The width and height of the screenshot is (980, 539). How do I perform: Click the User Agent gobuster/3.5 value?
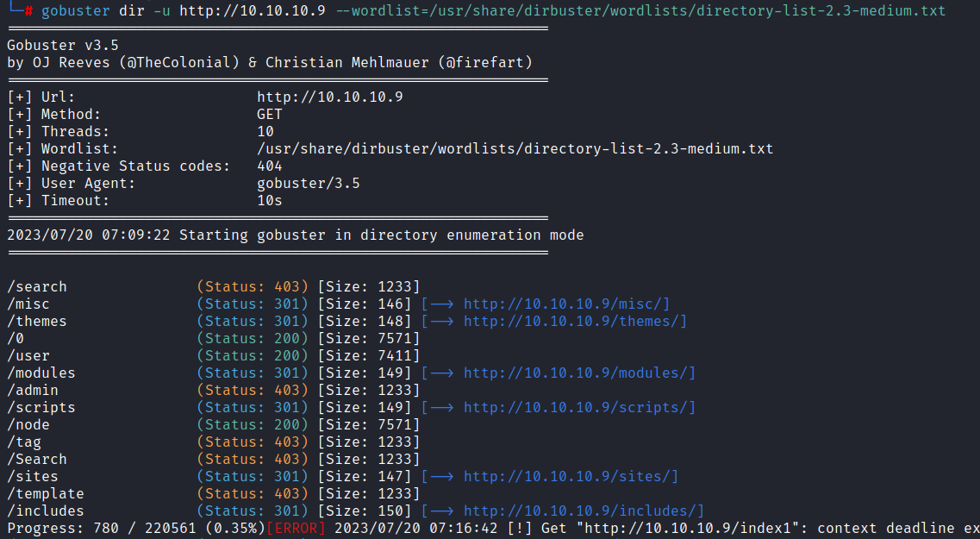(x=308, y=183)
